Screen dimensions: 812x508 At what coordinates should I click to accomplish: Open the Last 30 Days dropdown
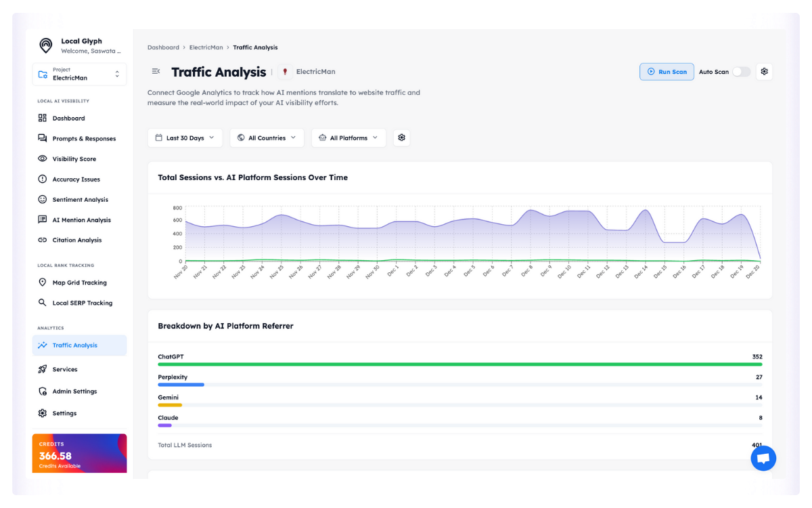pyautogui.click(x=185, y=138)
